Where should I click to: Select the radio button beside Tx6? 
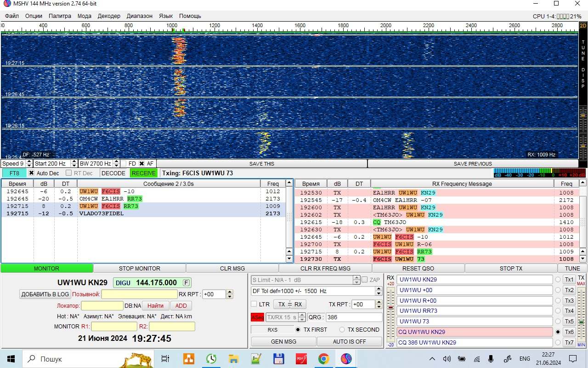pyautogui.click(x=558, y=332)
